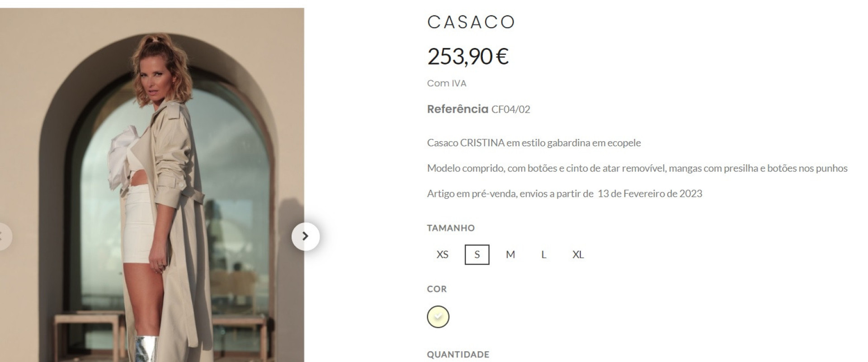Screen dimensions: 868x362
Task: Go back to the previous product image
Action: (x=4, y=236)
